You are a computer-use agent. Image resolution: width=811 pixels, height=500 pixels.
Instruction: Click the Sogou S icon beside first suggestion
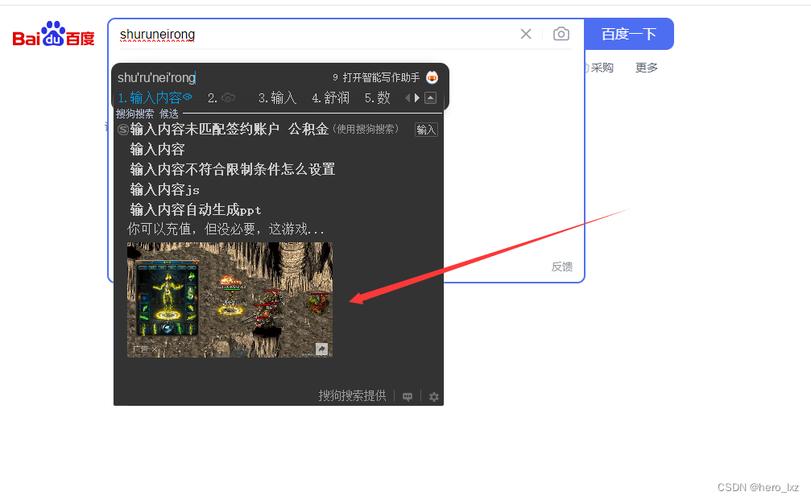[x=123, y=129]
